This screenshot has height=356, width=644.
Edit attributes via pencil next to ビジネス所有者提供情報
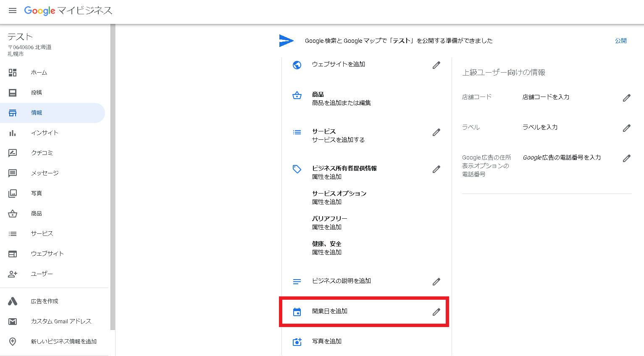(x=436, y=169)
